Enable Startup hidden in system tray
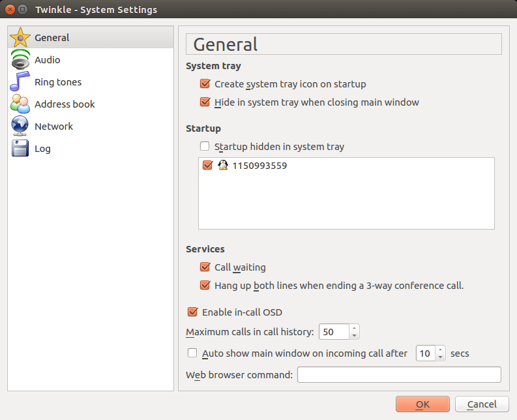Image resolution: width=517 pixels, height=420 pixels. 205,146
